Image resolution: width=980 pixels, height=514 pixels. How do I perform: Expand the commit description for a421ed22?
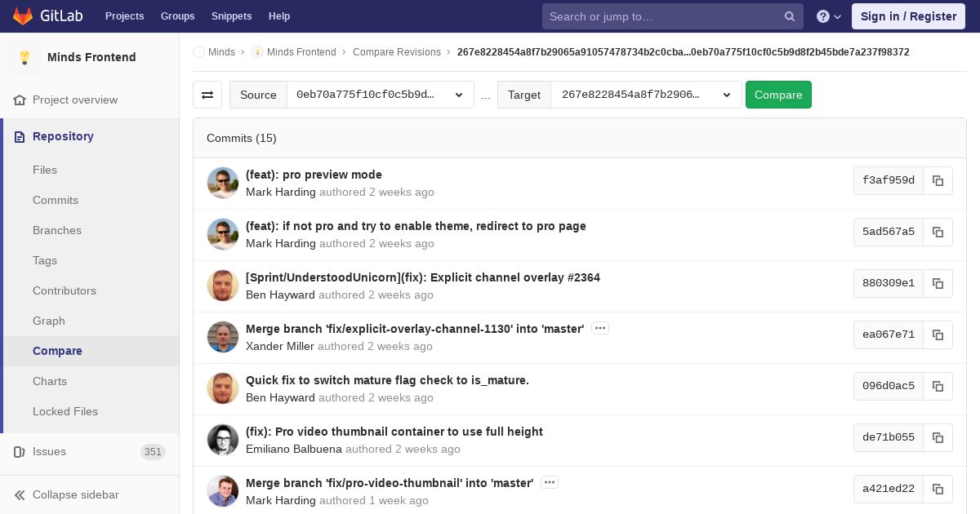pos(550,482)
